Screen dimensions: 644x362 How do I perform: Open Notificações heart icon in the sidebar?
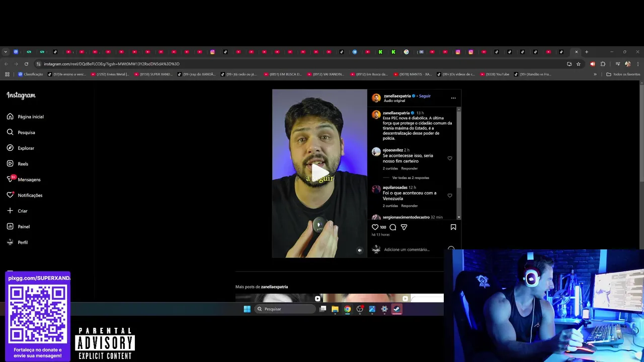(x=10, y=195)
